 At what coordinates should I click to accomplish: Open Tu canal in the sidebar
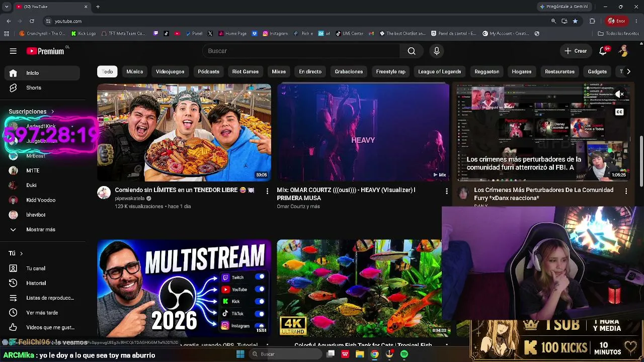[x=42, y=268]
